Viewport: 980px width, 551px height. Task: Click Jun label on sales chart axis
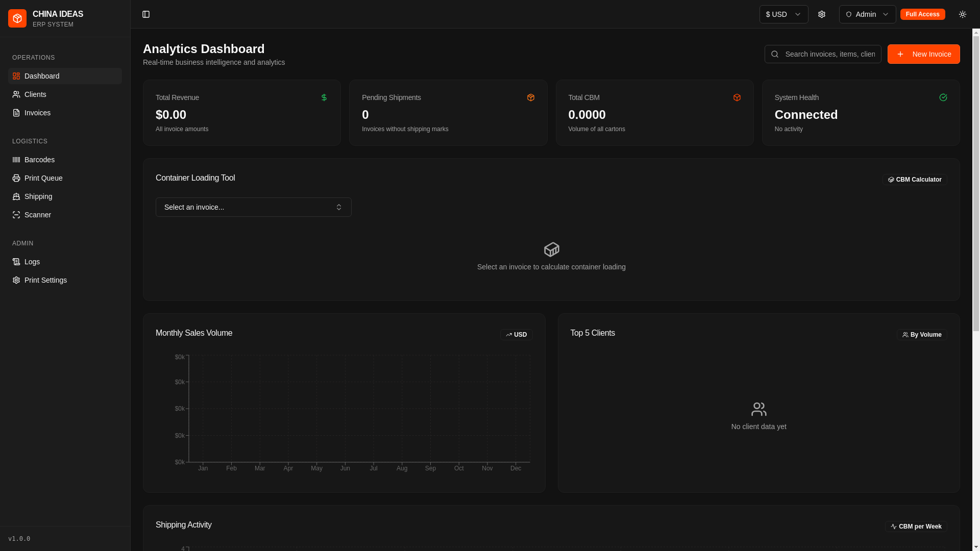pyautogui.click(x=345, y=468)
